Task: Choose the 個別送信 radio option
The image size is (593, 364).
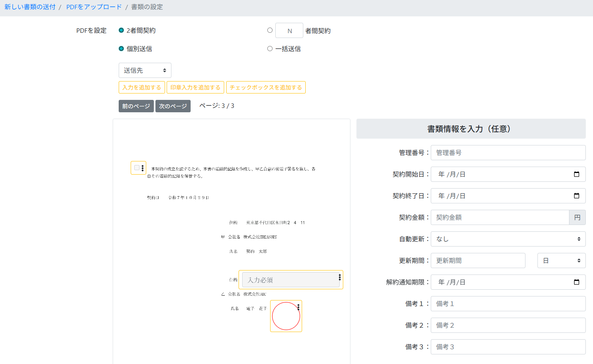Action: point(121,49)
